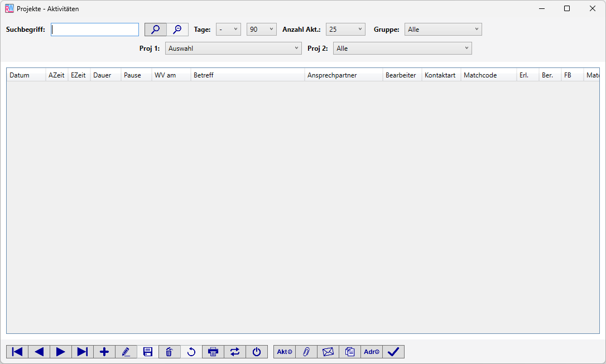Click the swap arrows icon
The width and height of the screenshot is (606, 364).
tap(234, 352)
